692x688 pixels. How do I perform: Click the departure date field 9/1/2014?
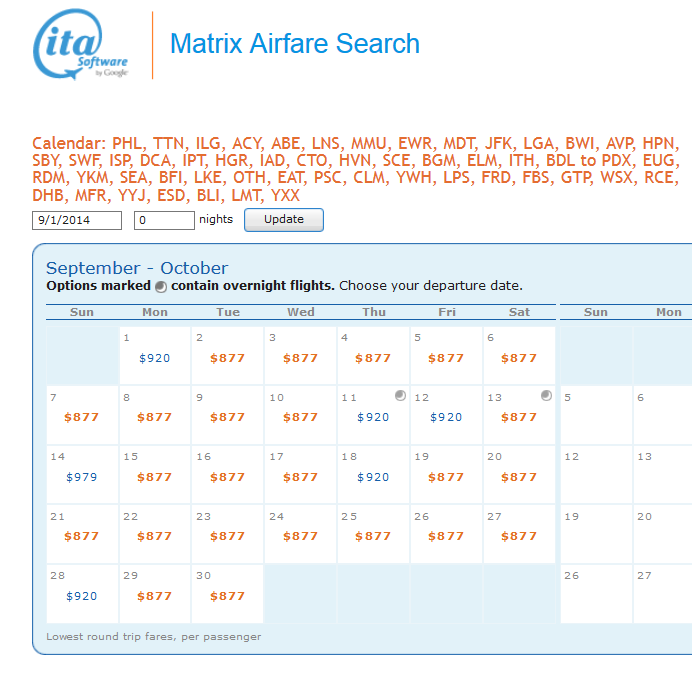click(x=77, y=220)
